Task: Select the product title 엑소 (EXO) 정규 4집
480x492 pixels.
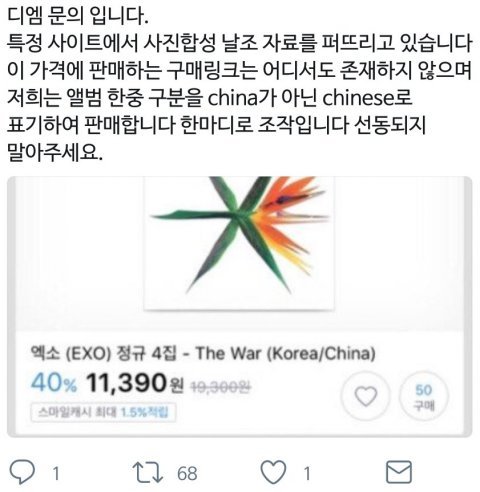Action: coord(103,353)
